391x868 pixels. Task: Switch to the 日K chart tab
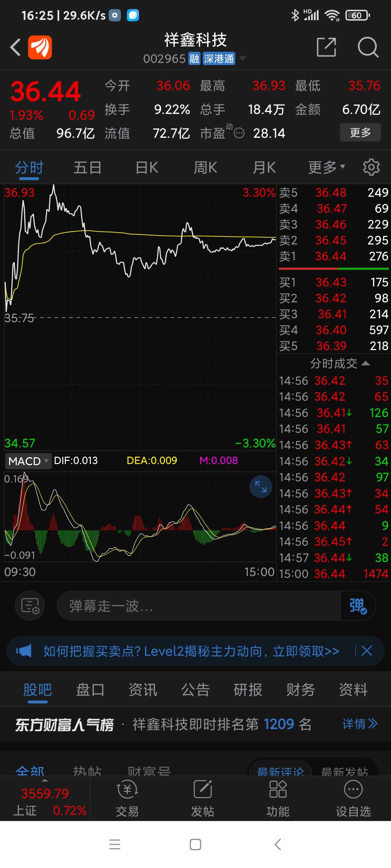[x=147, y=168]
